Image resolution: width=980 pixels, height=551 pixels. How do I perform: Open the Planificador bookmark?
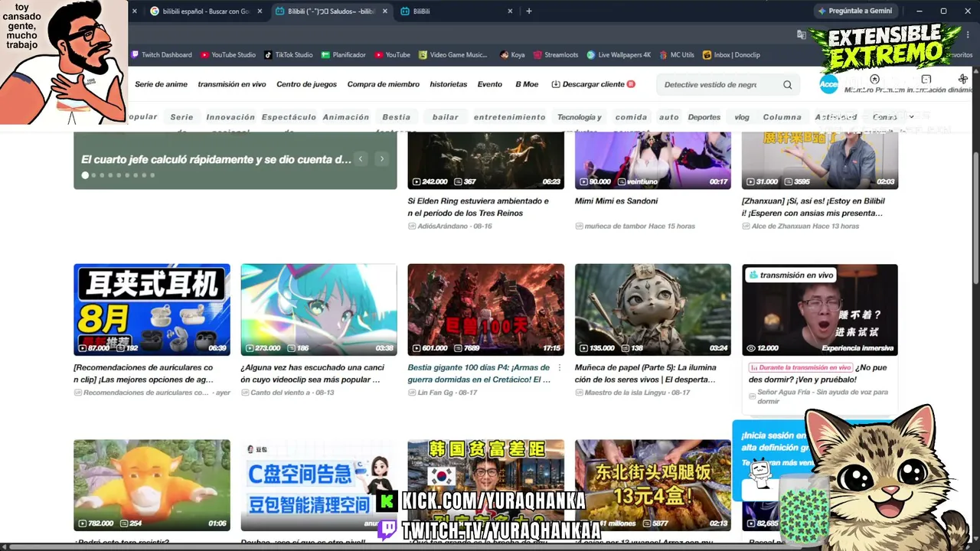pos(344,55)
